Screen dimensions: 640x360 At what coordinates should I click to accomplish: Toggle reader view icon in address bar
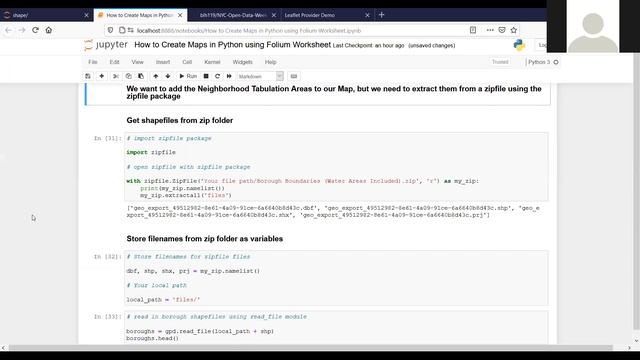coord(473,30)
